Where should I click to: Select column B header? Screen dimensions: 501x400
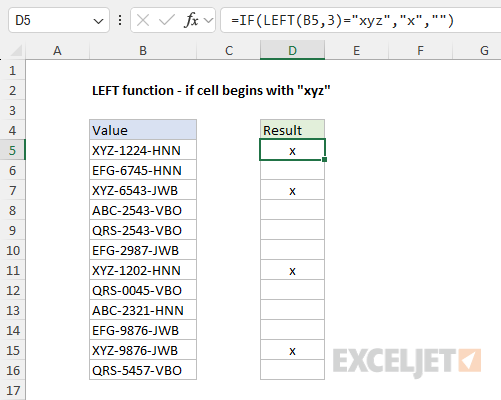(x=143, y=51)
